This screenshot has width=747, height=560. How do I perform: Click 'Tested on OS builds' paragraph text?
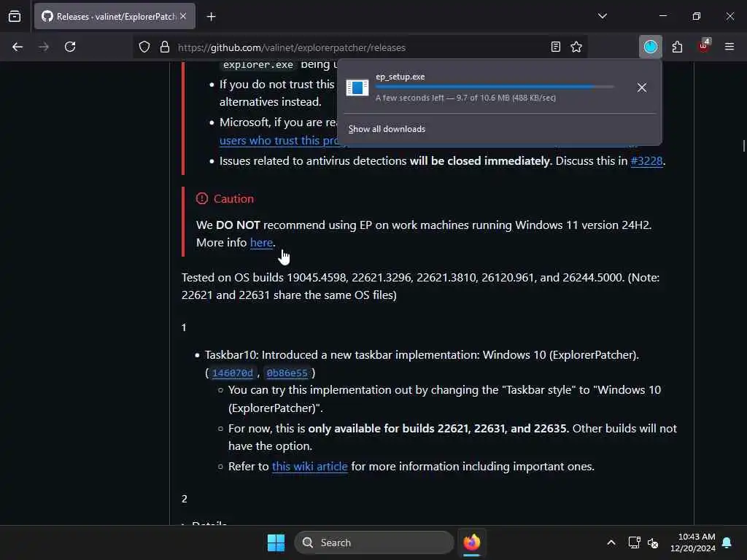(x=421, y=286)
